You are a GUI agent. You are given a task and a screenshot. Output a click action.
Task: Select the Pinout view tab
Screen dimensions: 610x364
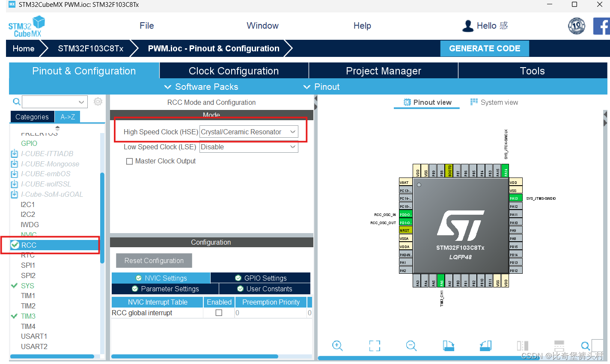[x=427, y=102]
